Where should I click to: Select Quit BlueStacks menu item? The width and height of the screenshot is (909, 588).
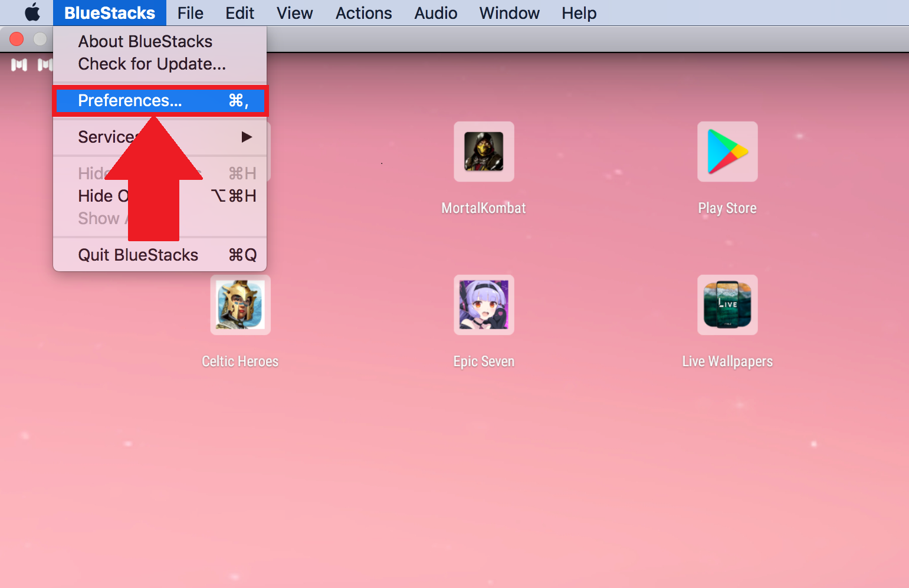[x=160, y=255]
